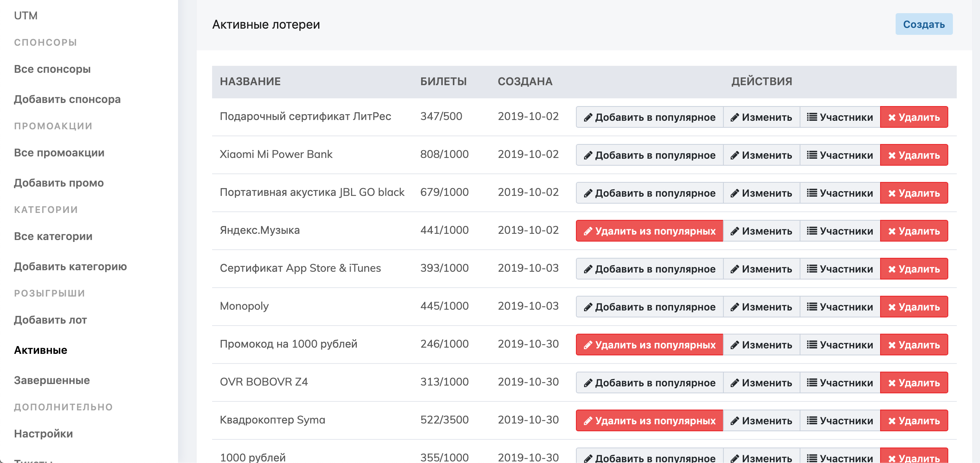Click the НАЗВАНИЕ column header
The image size is (980, 463).
[250, 82]
